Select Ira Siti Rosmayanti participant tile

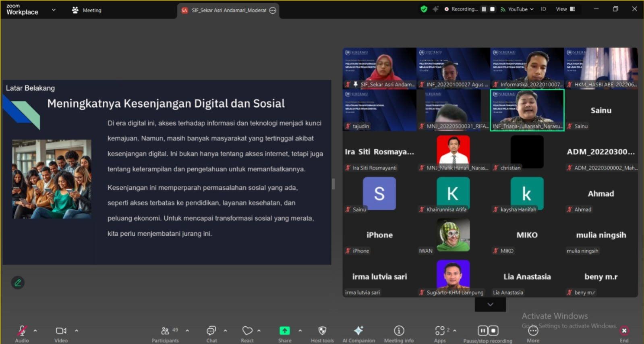379,152
